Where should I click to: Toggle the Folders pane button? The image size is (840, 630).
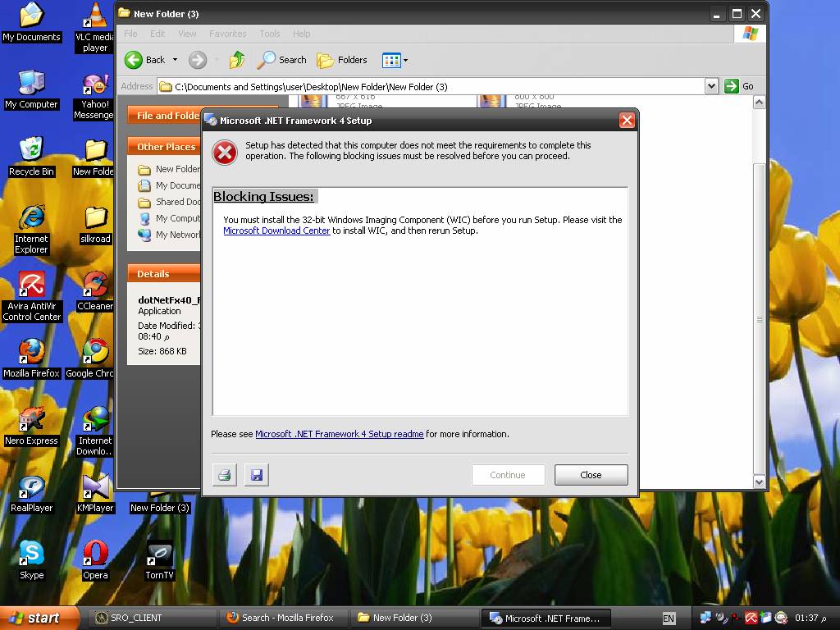coord(342,60)
